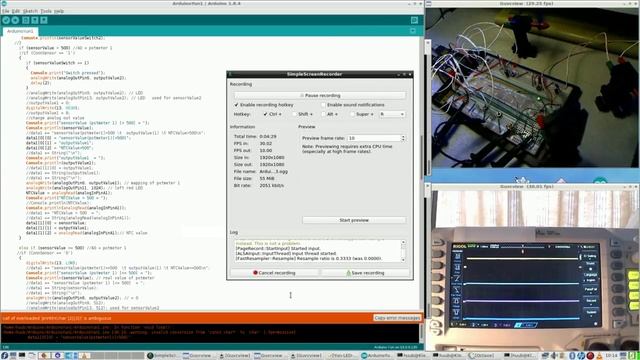Image resolution: width=640 pixels, height=360 pixels.
Task: Click the Bit rate value in Information
Action: click(x=271, y=185)
